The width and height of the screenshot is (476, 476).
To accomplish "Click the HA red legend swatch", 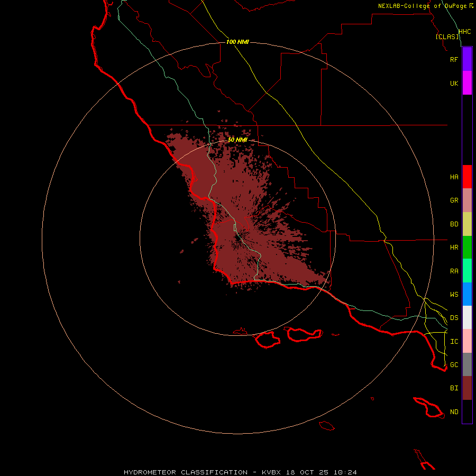I will pyautogui.click(x=467, y=177).
